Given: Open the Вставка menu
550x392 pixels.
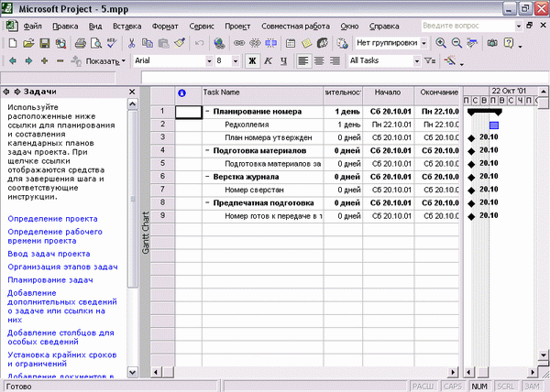Looking at the screenshot, I should click(127, 27).
